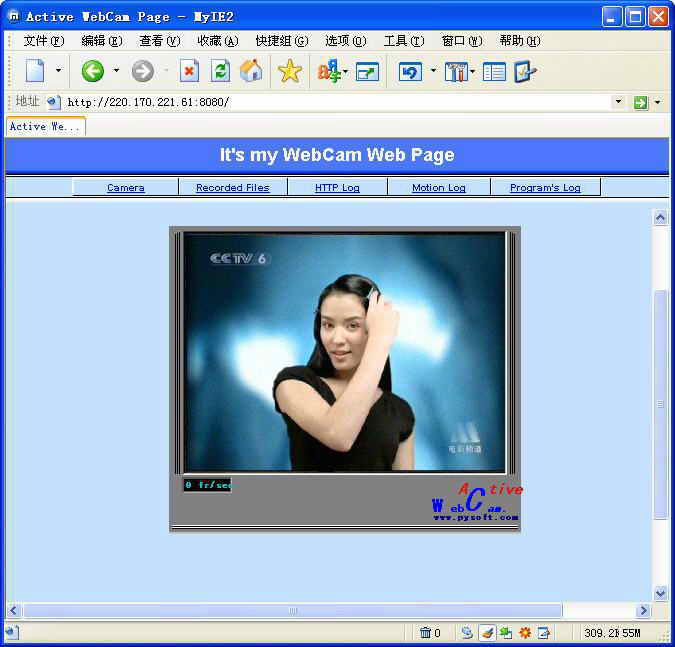This screenshot has height=647, width=675.
Task: Click the horizontal scrollbar thumb
Action: point(292,610)
